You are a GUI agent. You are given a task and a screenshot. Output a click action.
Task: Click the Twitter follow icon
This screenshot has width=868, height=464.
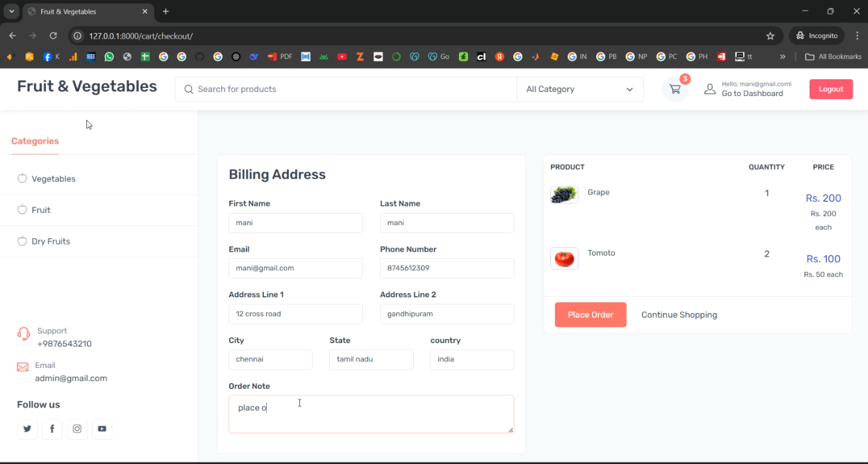pyautogui.click(x=27, y=429)
